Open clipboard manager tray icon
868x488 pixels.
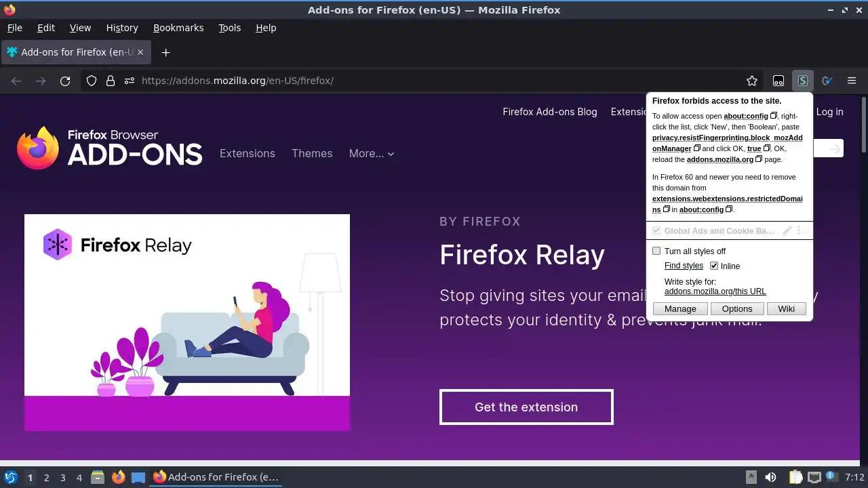point(795,477)
